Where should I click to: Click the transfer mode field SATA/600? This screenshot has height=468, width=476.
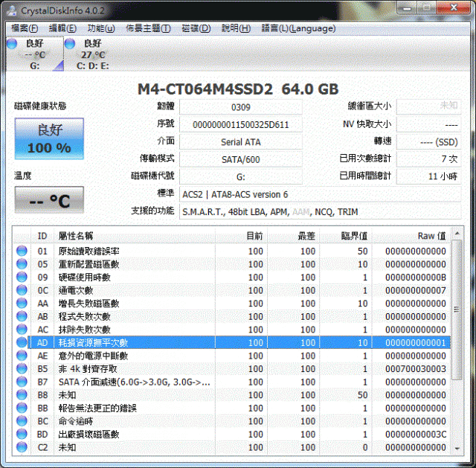pos(241,159)
